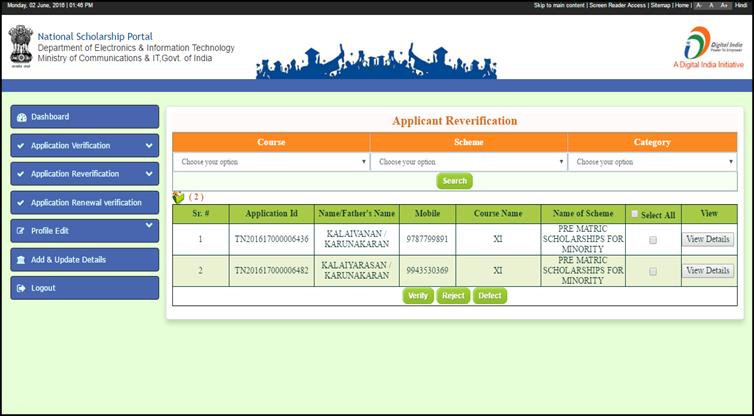Viewport: 754px width, 416px height.
Task: Click the Name/Father's Name column header
Action: click(x=357, y=214)
